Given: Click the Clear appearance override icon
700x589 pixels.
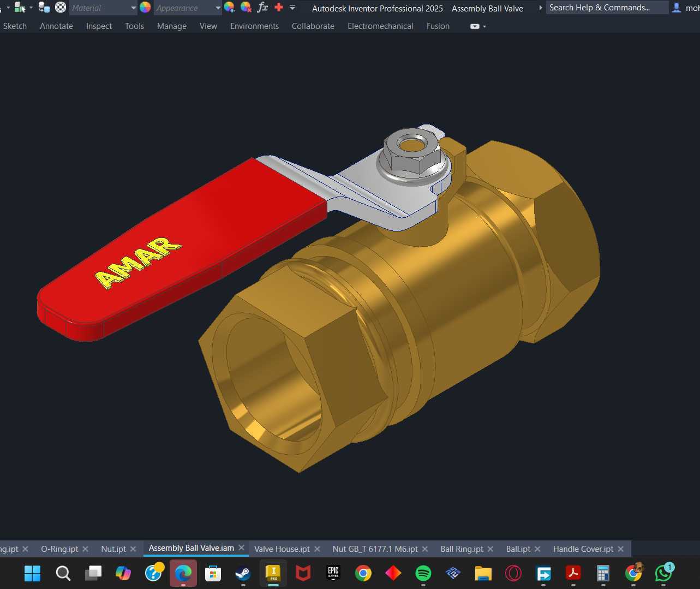Looking at the screenshot, I should pos(246,7).
